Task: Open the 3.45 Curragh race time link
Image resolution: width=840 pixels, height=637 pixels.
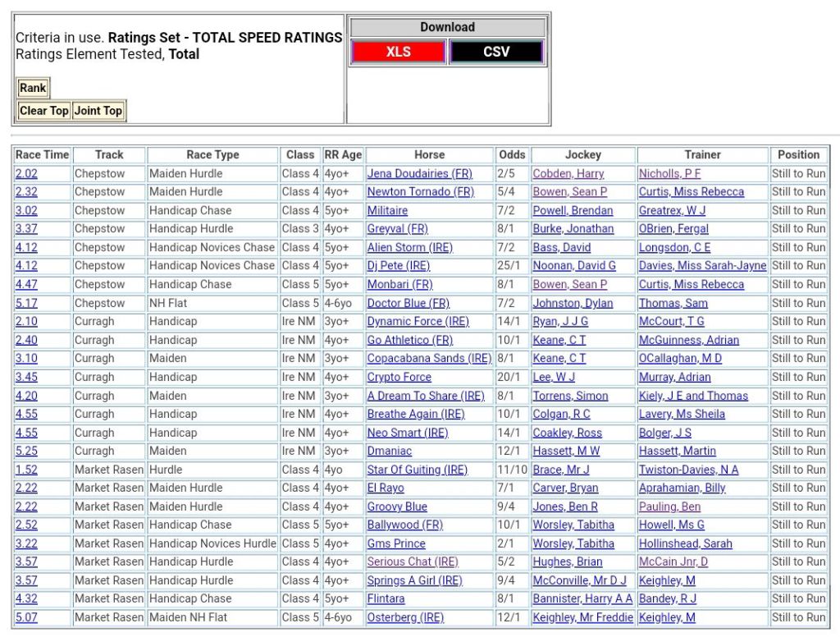Action: click(26, 377)
